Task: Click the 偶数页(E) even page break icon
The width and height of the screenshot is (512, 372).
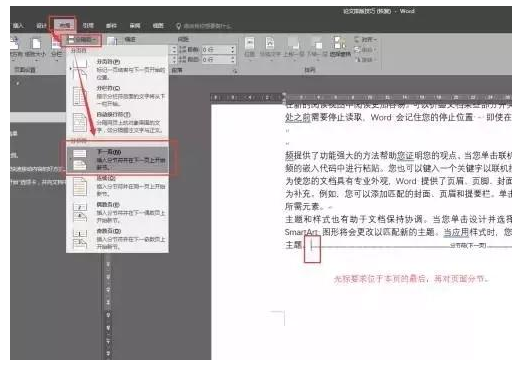Action: pyautogui.click(x=80, y=212)
